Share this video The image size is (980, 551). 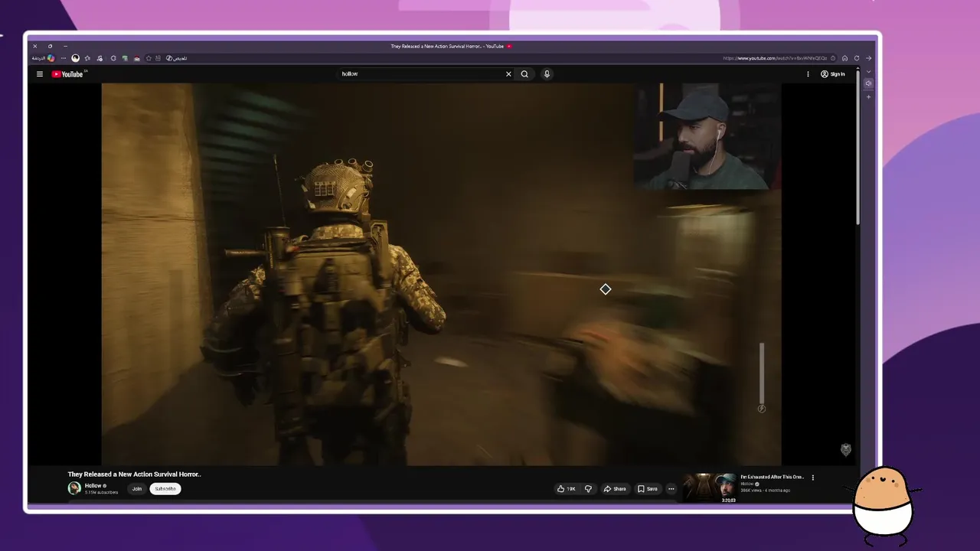[615, 489]
